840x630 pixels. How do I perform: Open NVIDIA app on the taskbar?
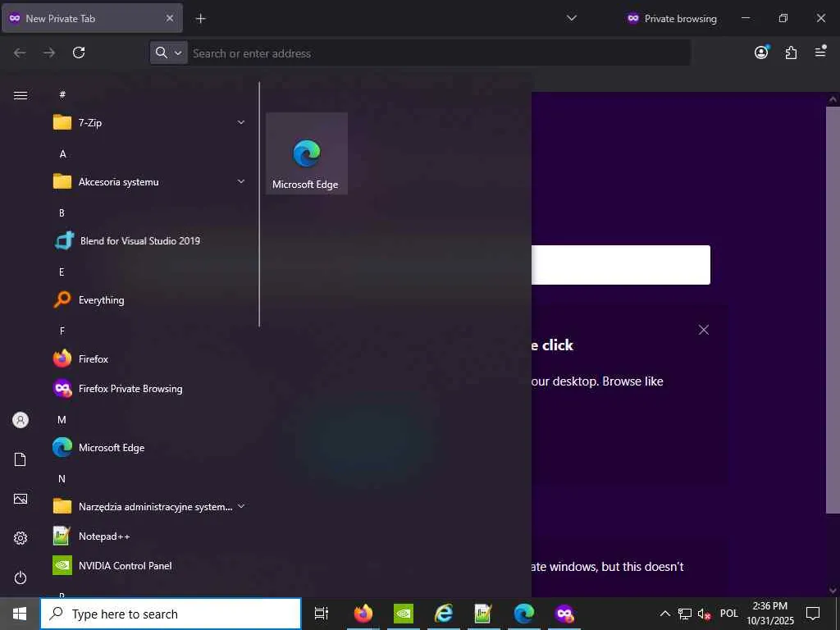coord(404,614)
